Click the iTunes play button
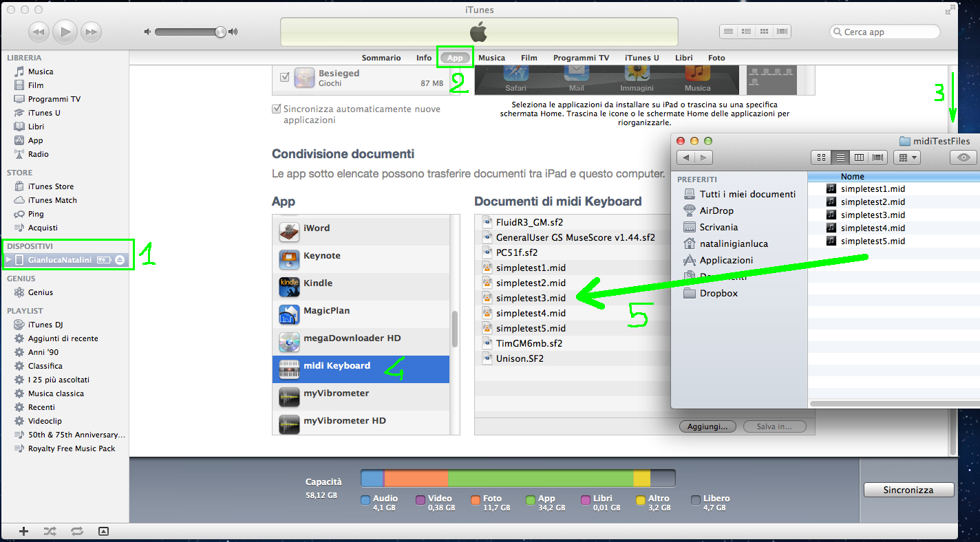 65,31
